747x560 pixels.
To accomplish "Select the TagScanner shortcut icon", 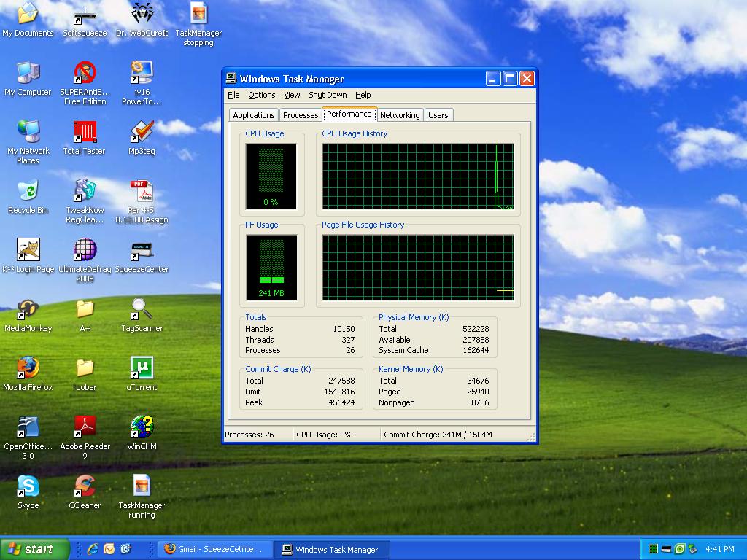I will pyautogui.click(x=142, y=309).
